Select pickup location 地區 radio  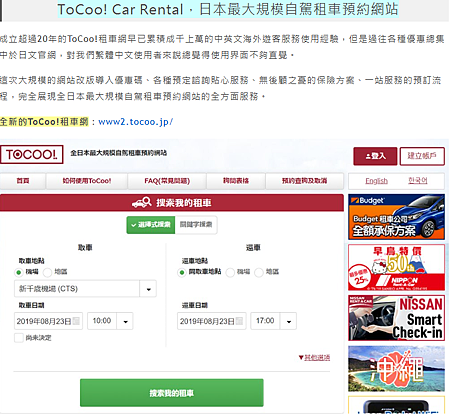click(47, 272)
